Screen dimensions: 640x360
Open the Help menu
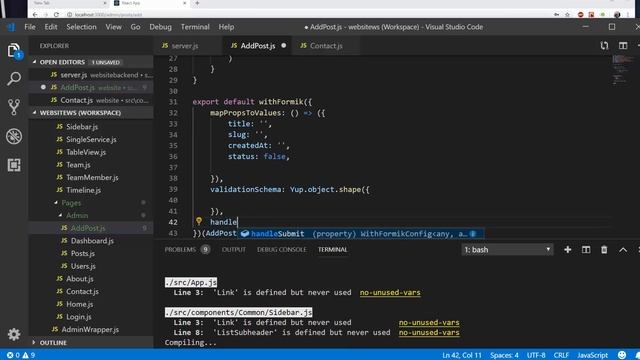[226, 27]
